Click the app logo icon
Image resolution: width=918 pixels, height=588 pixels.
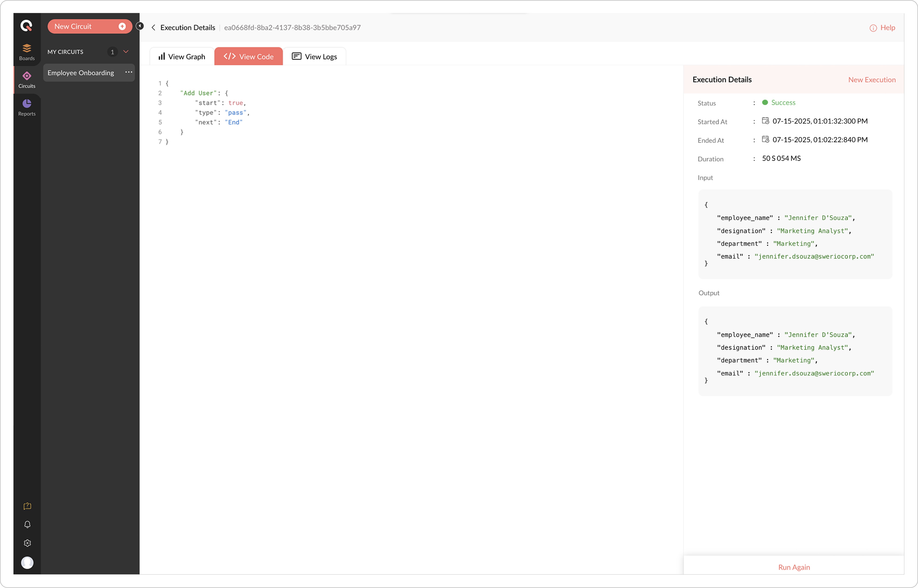pyautogui.click(x=26, y=26)
